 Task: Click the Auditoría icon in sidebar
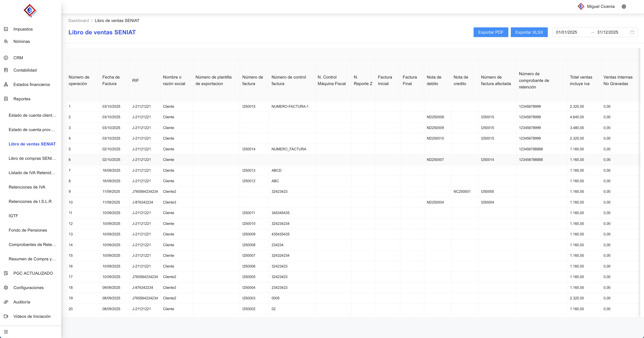[6, 302]
